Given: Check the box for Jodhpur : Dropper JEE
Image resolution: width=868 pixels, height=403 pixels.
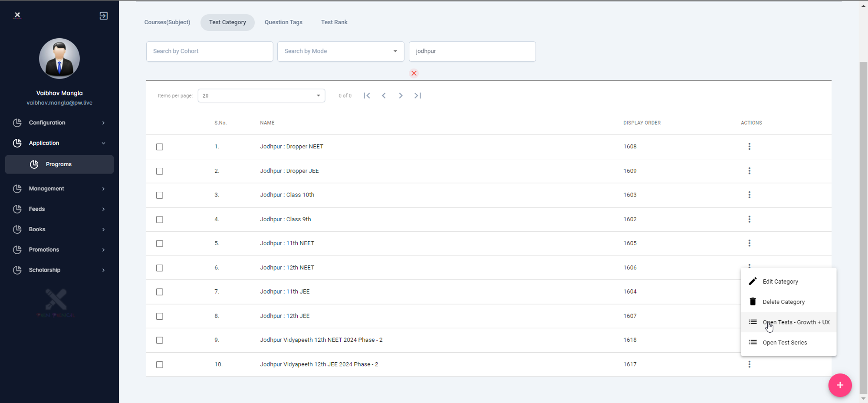Looking at the screenshot, I should (x=160, y=171).
